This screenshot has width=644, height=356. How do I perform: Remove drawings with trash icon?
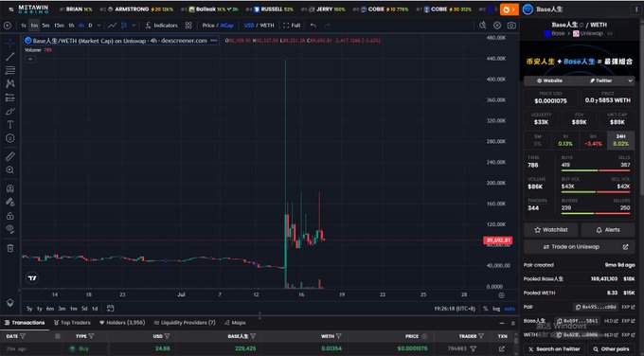(x=9, y=248)
